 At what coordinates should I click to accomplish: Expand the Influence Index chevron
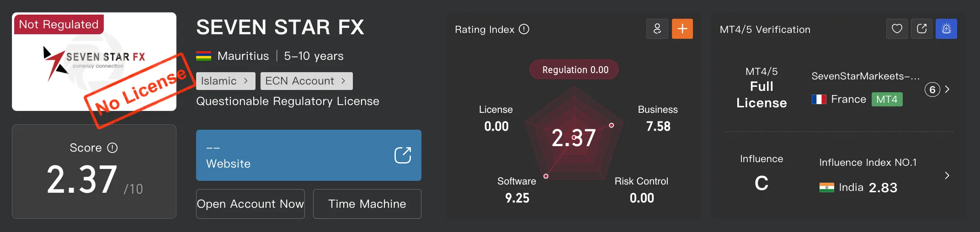[947, 175]
